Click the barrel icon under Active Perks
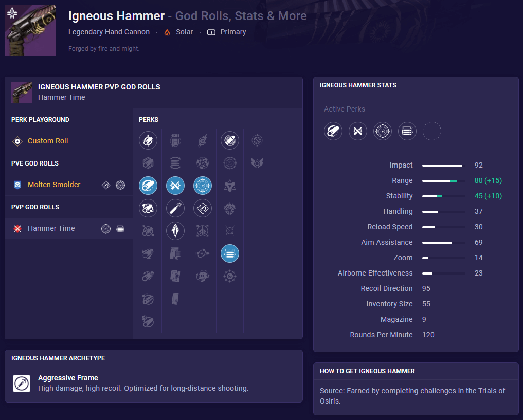This screenshot has height=420, width=523. [x=333, y=131]
